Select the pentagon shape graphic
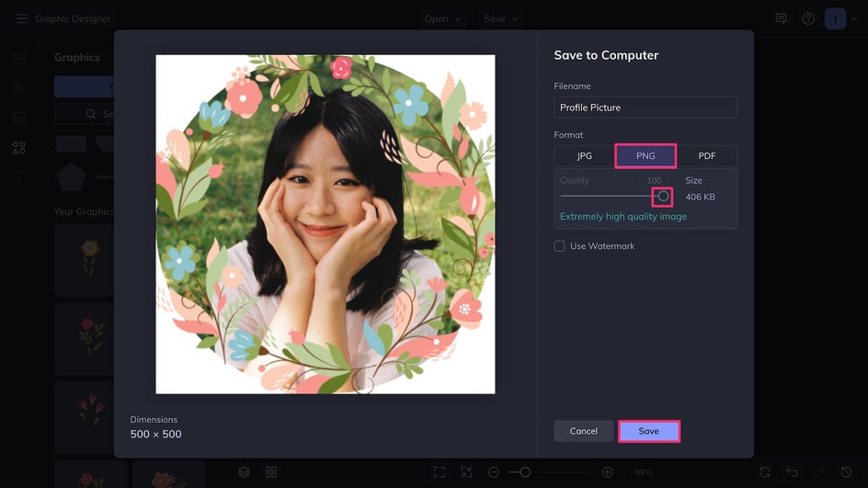 pos(71,177)
